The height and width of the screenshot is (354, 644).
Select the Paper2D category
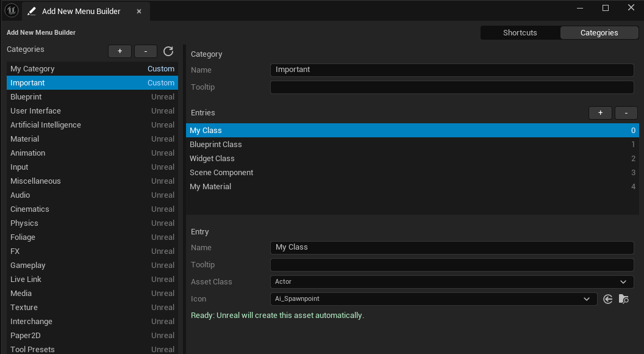tap(93, 336)
